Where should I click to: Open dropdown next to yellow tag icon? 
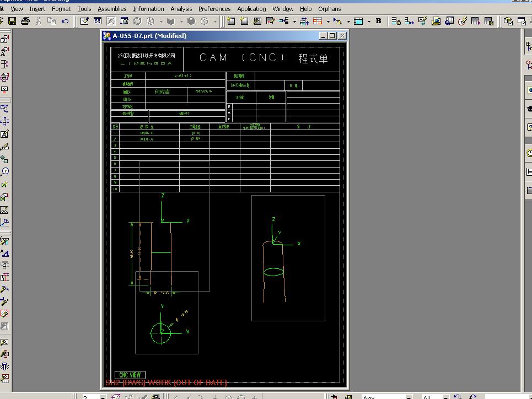(348, 21)
